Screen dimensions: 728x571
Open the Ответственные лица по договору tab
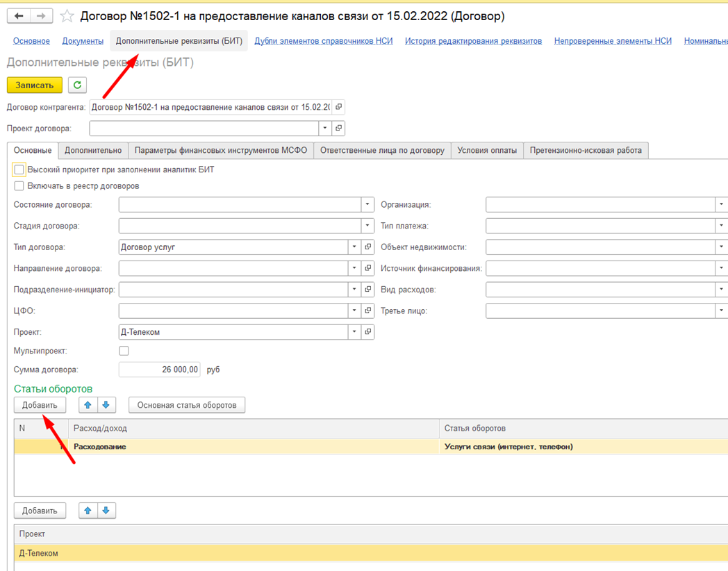pos(382,150)
